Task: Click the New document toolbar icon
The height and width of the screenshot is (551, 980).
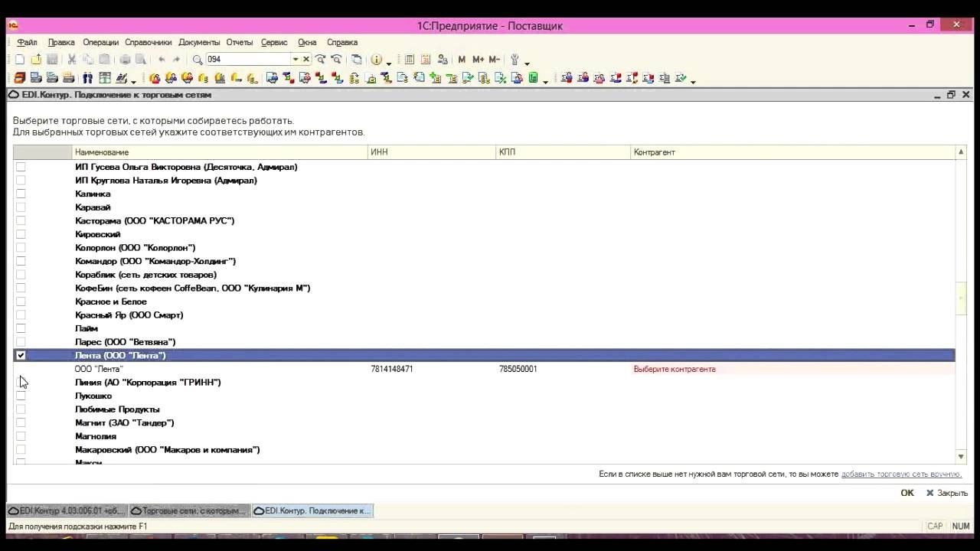Action: 20,60
